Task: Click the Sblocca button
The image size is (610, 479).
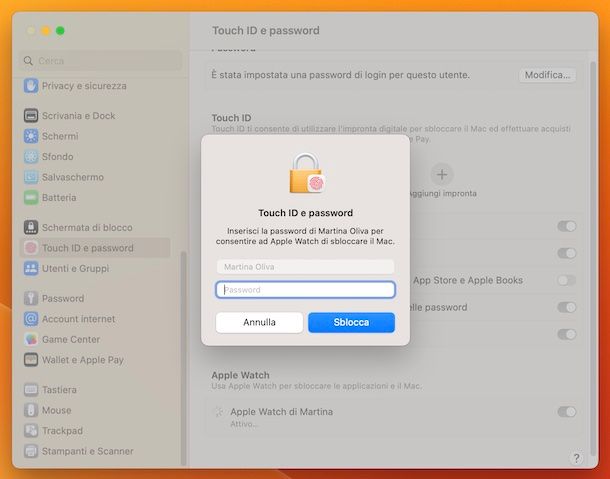Action: tap(351, 323)
